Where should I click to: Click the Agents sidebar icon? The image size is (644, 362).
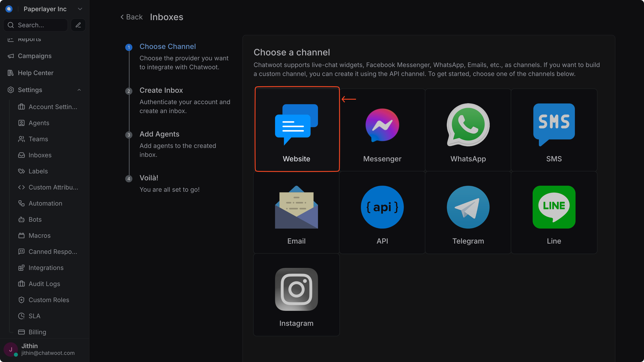point(21,123)
